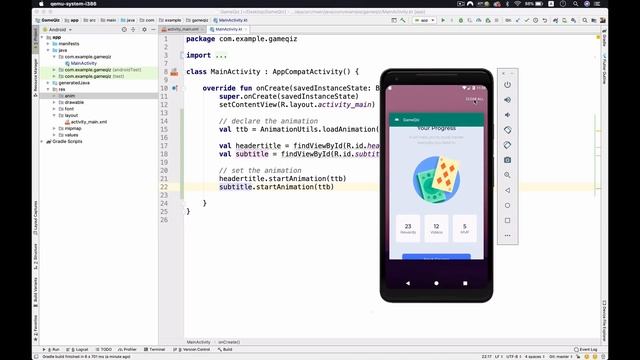Click the class gutter icon on line 8

[174, 72]
